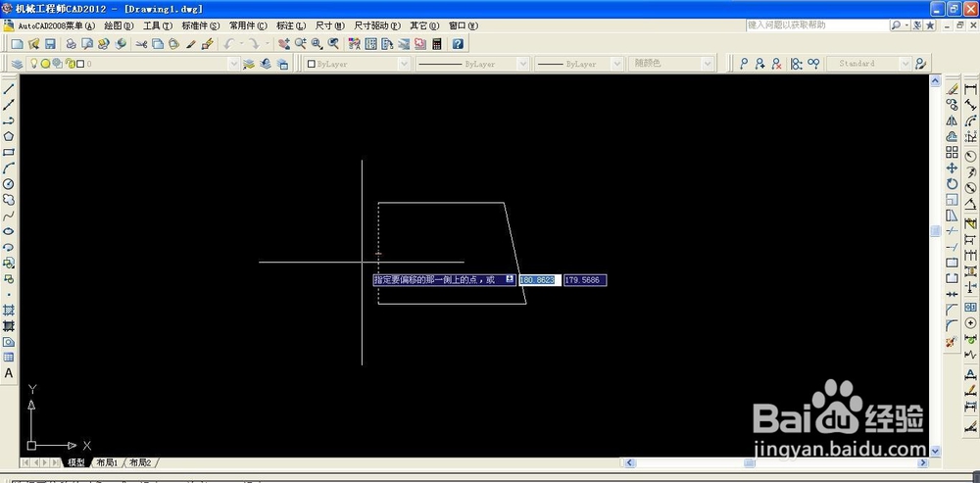
Task: Open the 工具(T) menu
Action: click(x=158, y=25)
